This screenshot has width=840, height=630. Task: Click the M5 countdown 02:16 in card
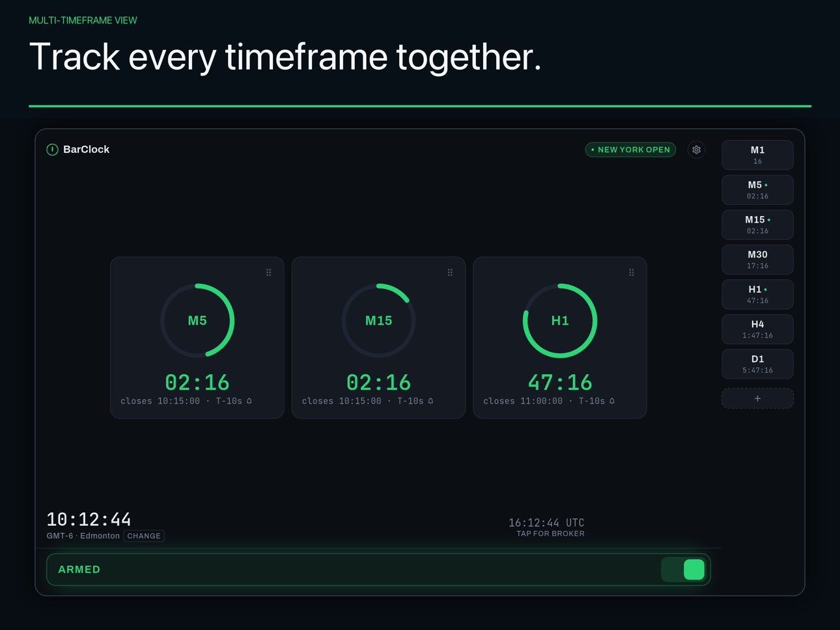tap(197, 382)
